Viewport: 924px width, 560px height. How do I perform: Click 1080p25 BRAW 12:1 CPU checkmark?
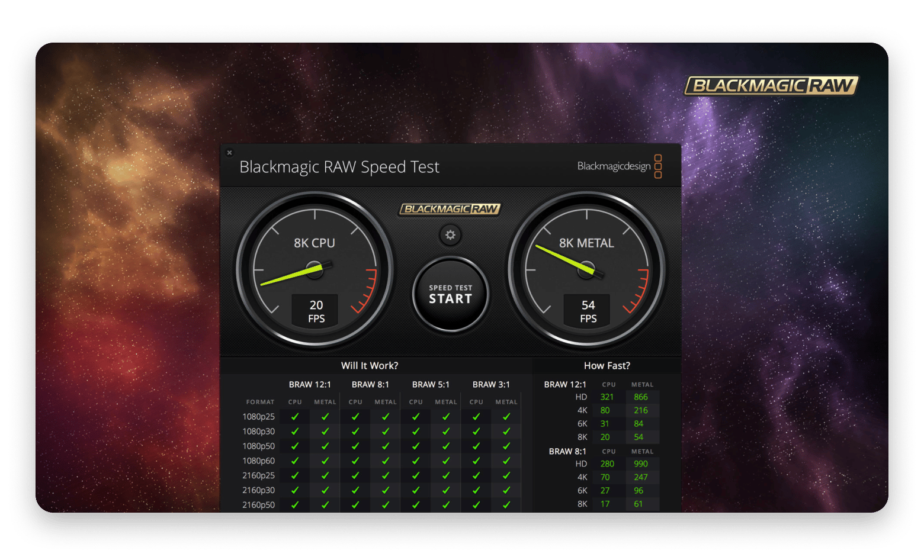point(295,417)
